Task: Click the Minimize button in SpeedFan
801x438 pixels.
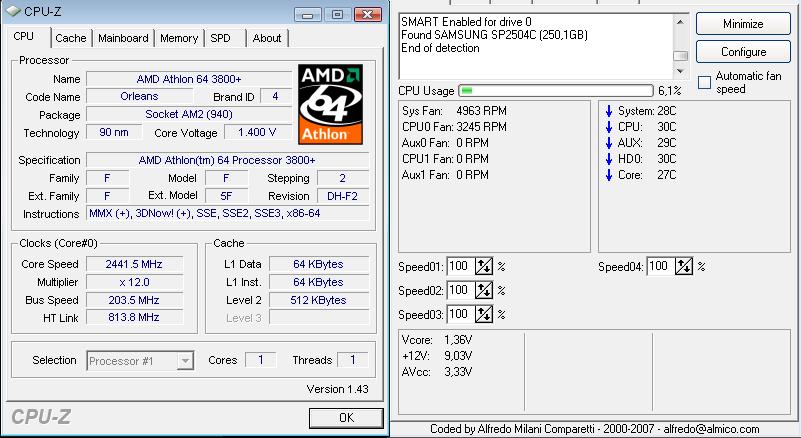Action: 743,24
